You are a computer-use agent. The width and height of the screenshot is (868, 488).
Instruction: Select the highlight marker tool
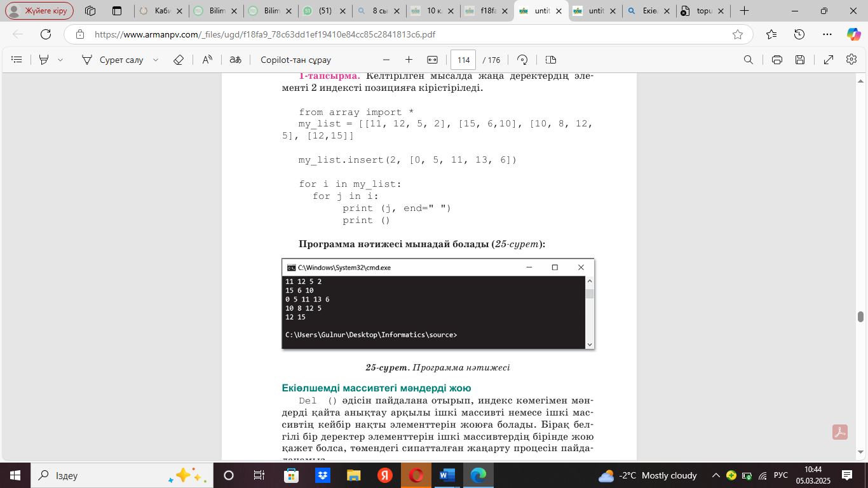click(x=44, y=60)
